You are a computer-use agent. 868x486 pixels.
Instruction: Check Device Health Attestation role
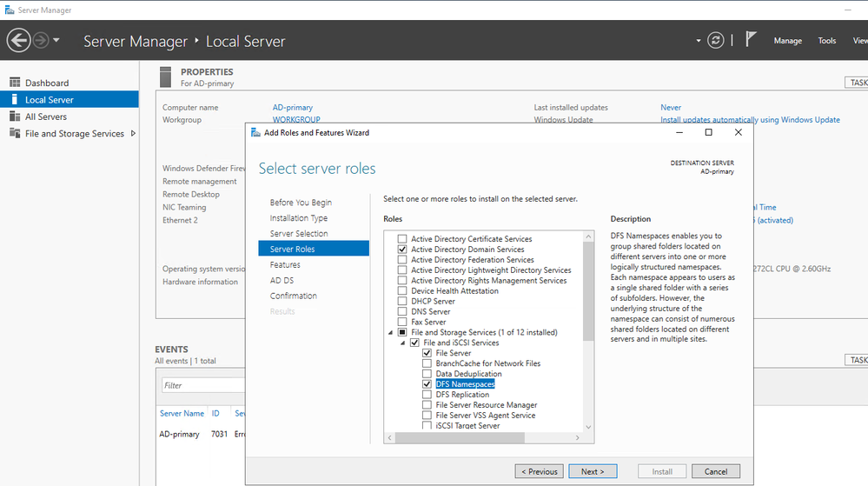(x=402, y=291)
